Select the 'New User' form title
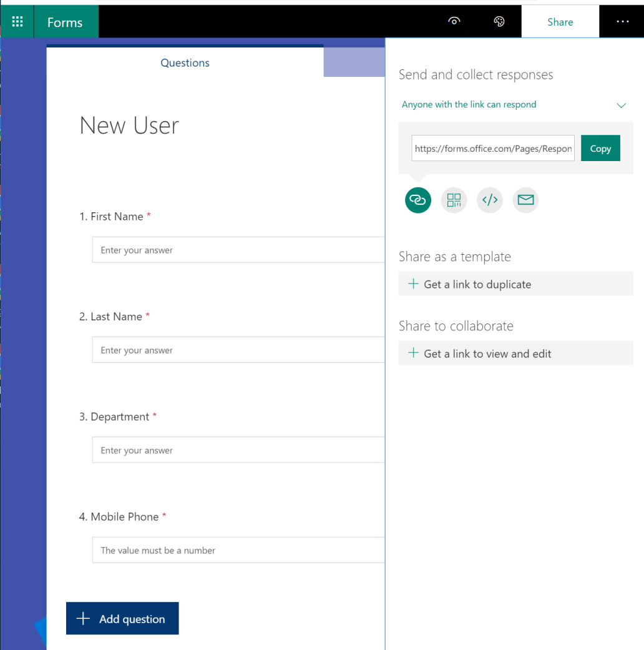The height and width of the screenshot is (650, 644). (129, 125)
